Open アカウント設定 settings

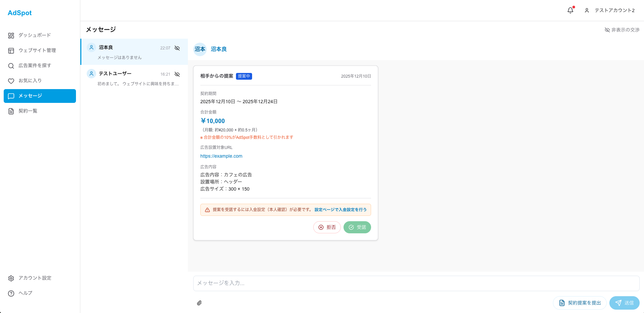[x=35, y=278]
